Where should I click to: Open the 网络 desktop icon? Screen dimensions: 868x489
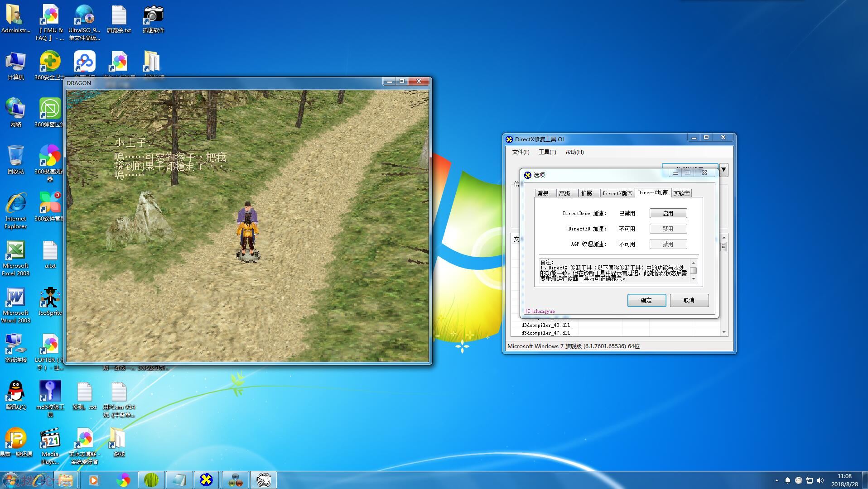16,113
